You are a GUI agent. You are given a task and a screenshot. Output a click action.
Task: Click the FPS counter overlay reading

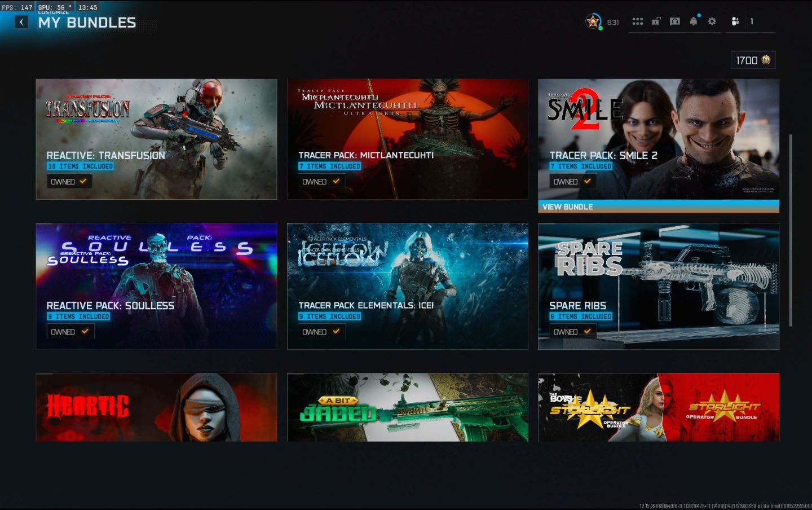click(x=17, y=7)
